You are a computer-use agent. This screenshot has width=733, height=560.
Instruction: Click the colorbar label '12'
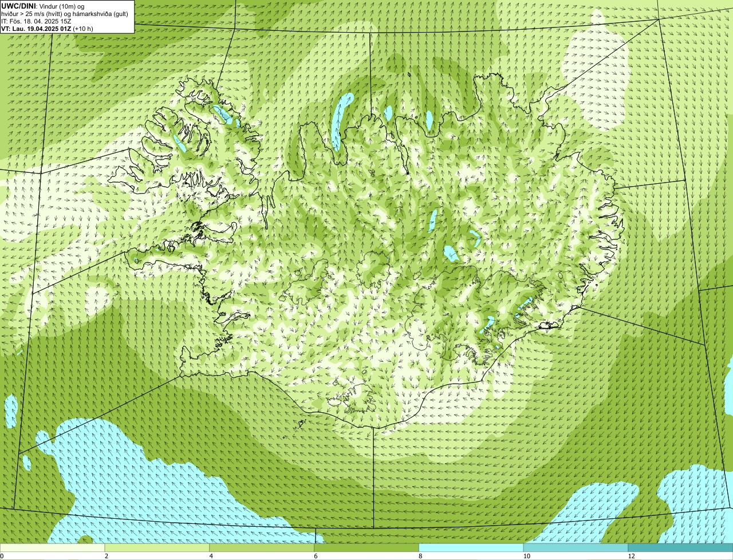point(631,556)
